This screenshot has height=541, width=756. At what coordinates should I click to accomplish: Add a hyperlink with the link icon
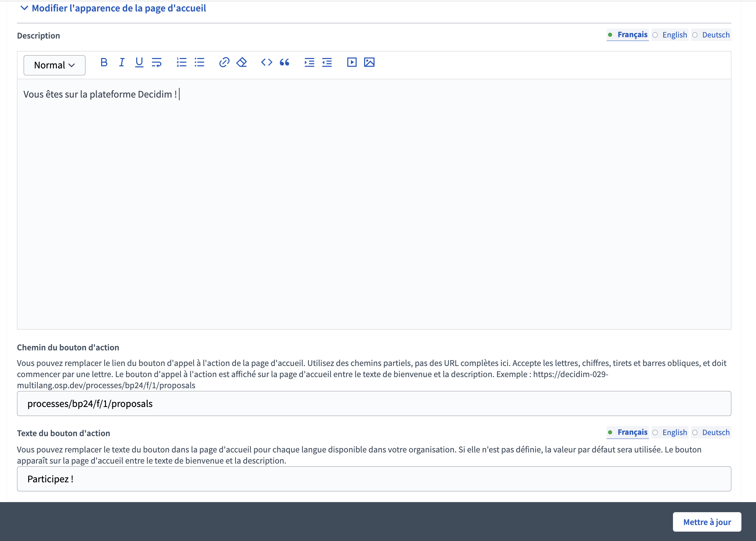pyautogui.click(x=224, y=63)
